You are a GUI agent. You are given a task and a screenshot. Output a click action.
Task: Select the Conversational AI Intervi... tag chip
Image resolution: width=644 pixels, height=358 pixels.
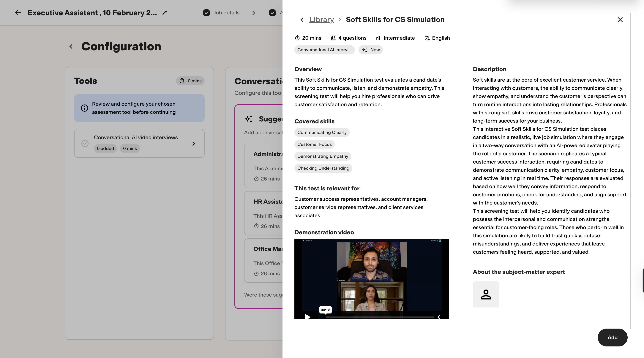(x=324, y=50)
